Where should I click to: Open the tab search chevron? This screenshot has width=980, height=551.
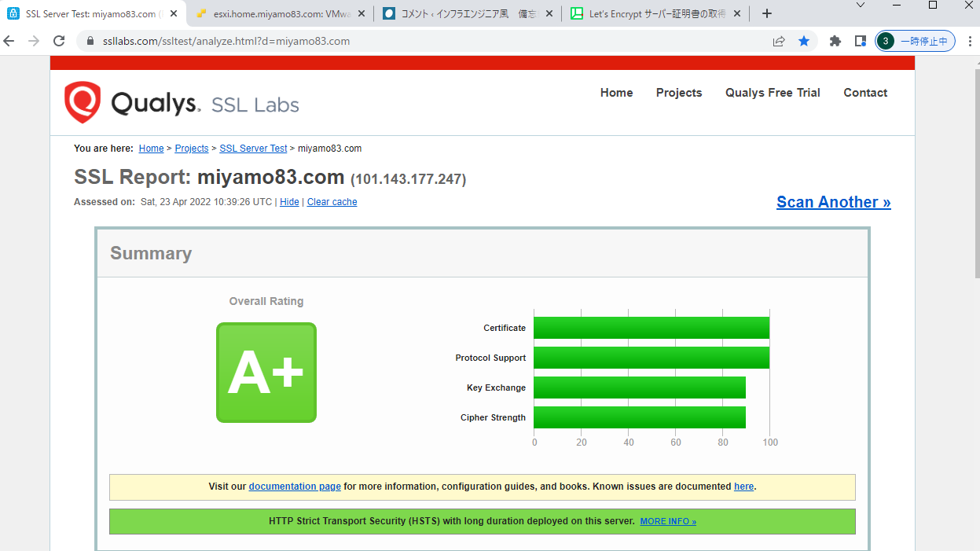[861, 5]
